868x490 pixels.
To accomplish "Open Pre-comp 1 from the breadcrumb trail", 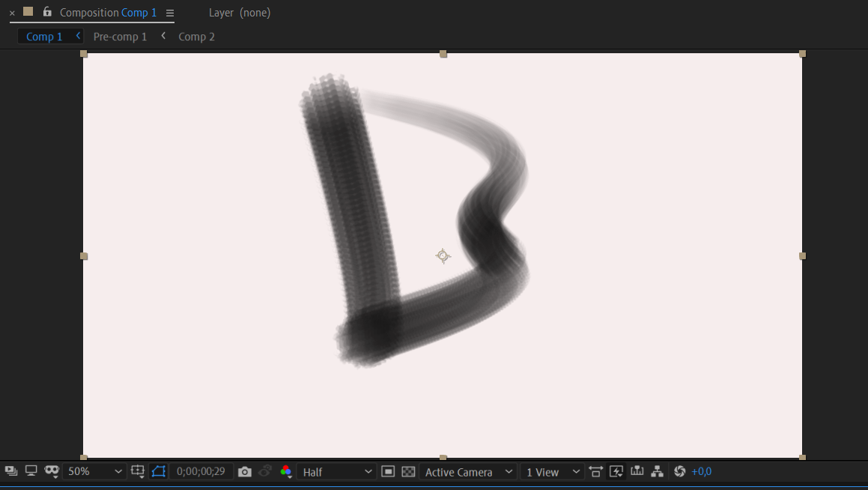I will tap(120, 36).
